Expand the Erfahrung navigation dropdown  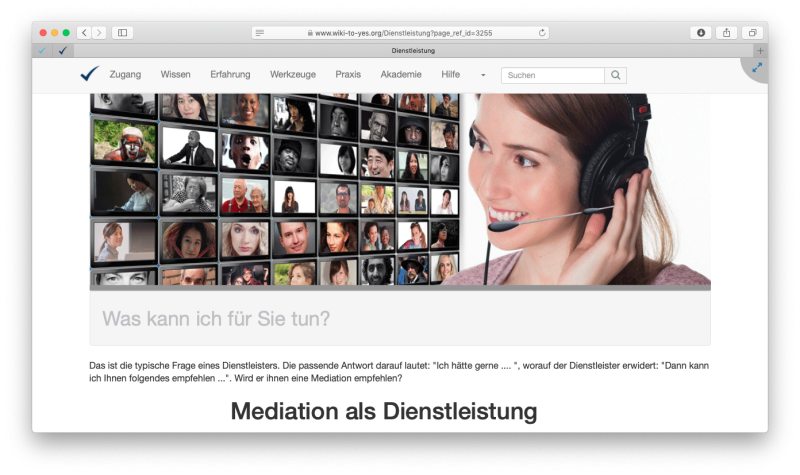230,75
